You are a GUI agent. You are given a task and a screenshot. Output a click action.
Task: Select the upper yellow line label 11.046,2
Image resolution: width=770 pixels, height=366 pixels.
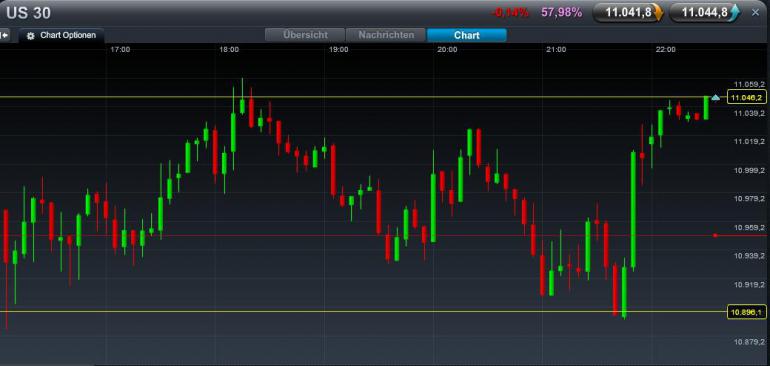pyautogui.click(x=746, y=98)
